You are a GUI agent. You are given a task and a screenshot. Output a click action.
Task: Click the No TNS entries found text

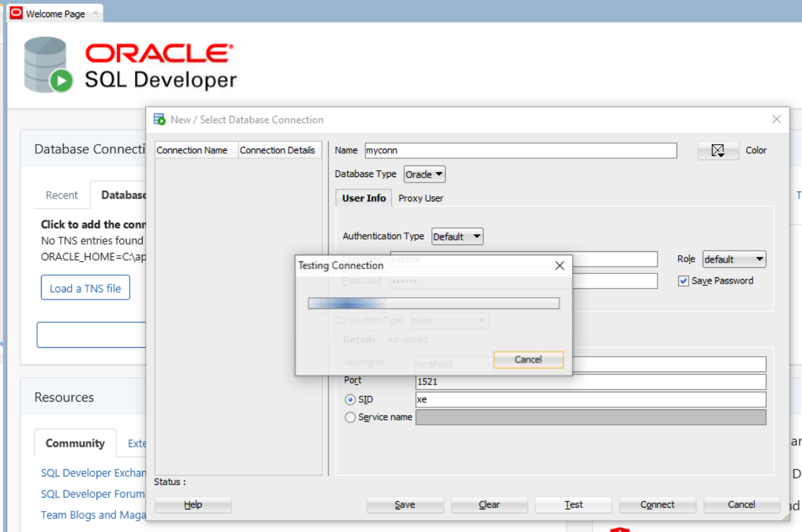tap(92, 241)
